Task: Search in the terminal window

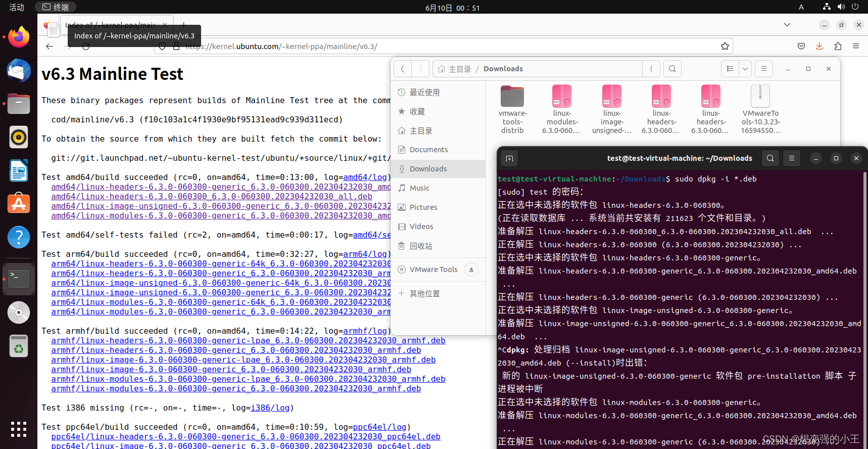Action: pyautogui.click(x=770, y=158)
